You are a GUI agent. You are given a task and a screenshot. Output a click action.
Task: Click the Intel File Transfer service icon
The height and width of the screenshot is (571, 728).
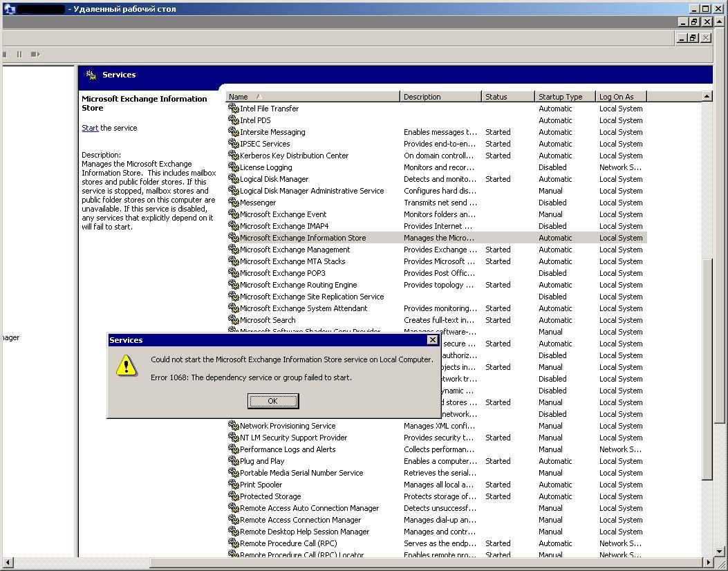[233, 108]
